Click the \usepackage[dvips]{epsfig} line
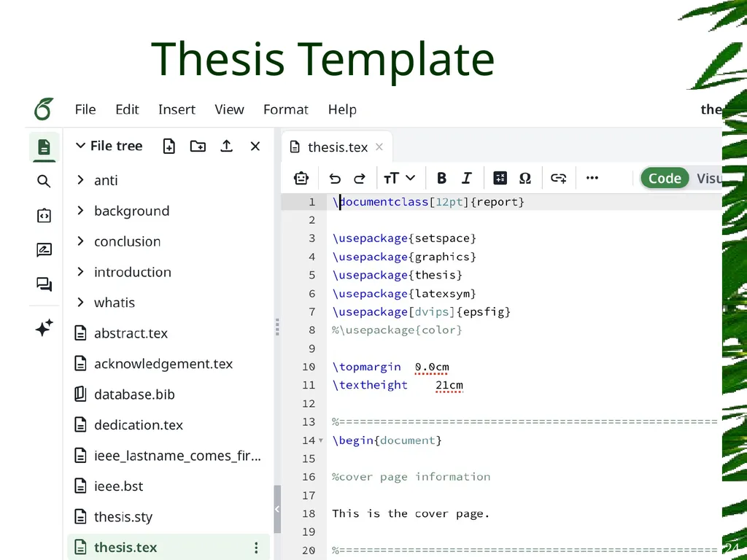 pyautogui.click(x=421, y=311)
